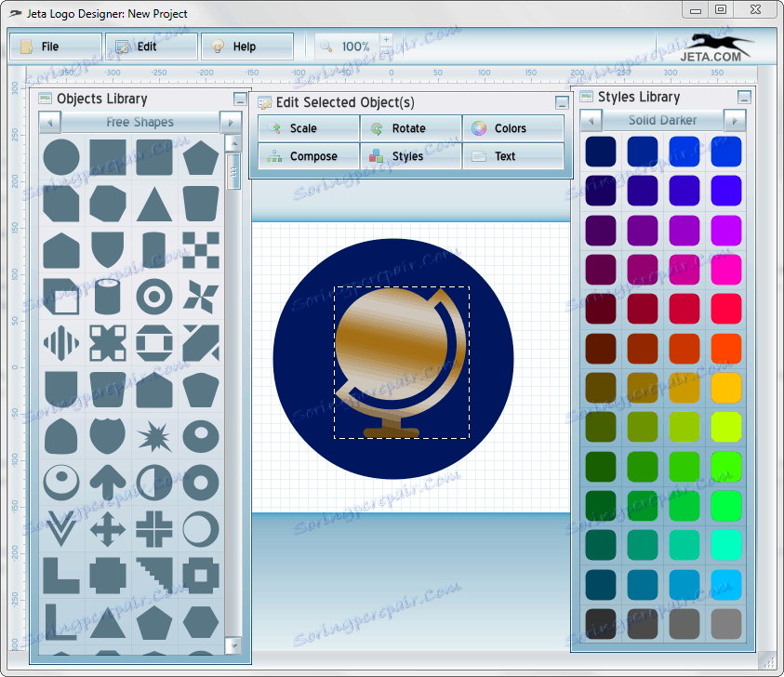
Task: Apply the darkest navy blue style
Action: (x=601, y=152)
